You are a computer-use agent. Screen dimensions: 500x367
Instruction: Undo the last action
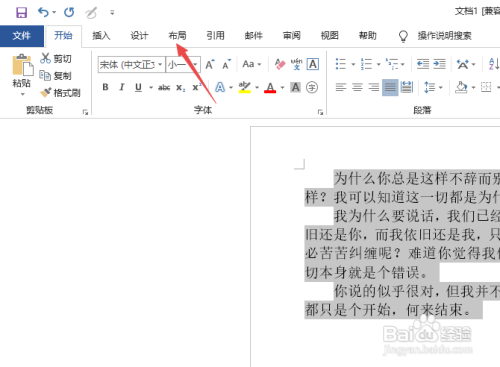coord(43,12)
